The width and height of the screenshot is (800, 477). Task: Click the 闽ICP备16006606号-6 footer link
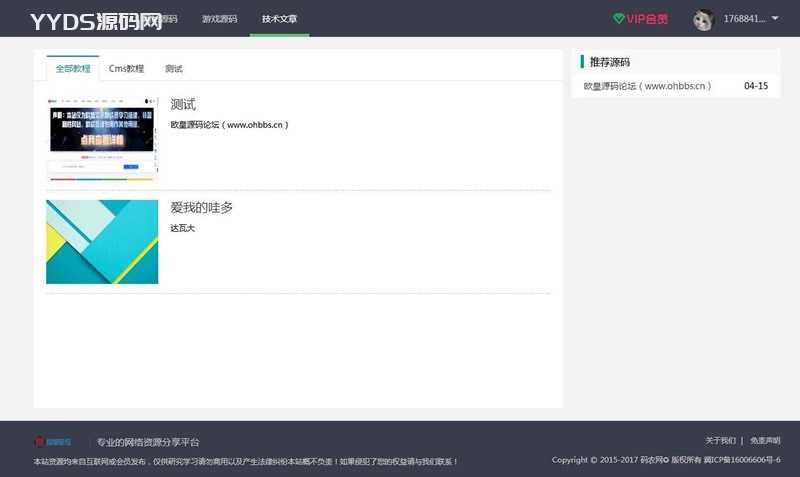pos(742,460)
